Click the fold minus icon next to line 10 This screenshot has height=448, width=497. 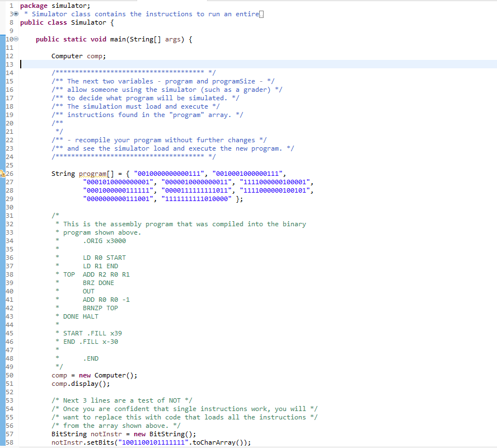pyautogui.click(x=15, y=39)
